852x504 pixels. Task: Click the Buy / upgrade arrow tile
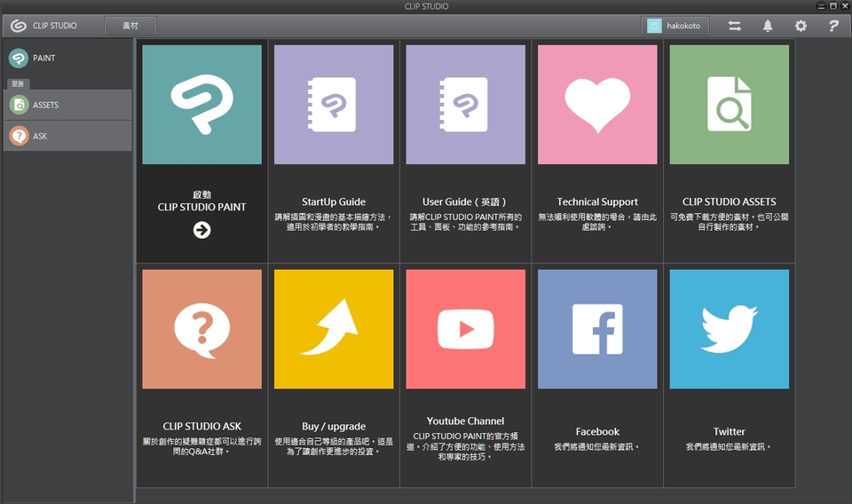pyautogui.click(x=334, y=329)
